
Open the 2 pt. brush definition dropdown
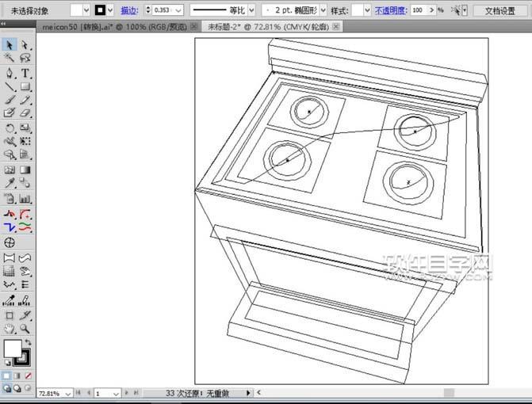(x=323, y=10)
